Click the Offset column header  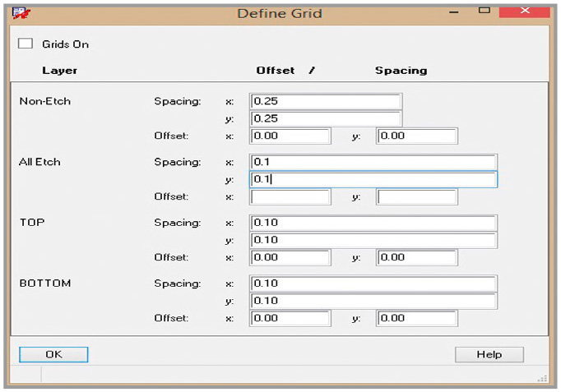[276, 71]
